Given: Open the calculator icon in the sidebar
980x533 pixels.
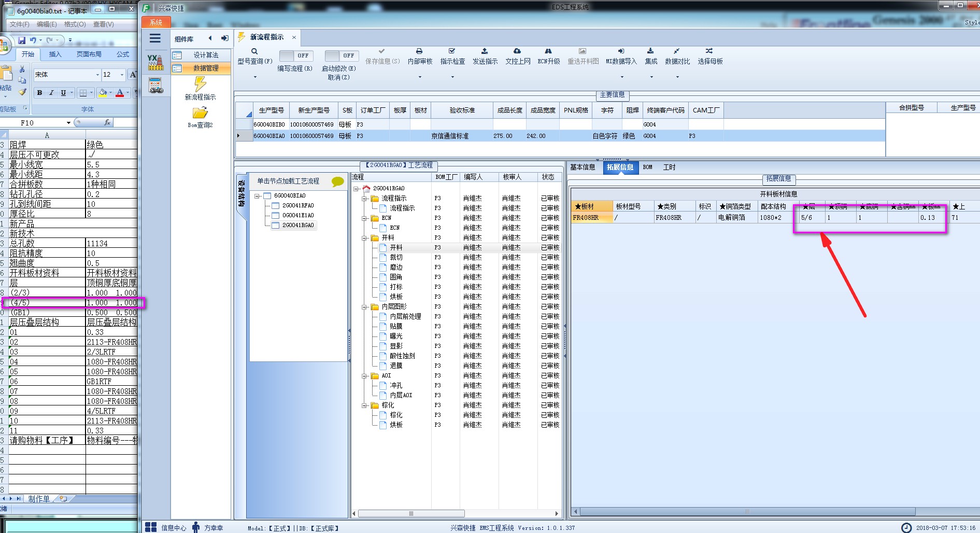Looking at the screenshot, I should tap(155, 85).
